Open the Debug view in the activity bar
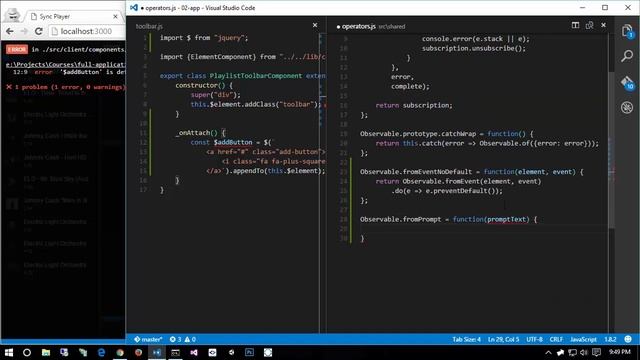640x360 pixels. [x=627, y=107]
